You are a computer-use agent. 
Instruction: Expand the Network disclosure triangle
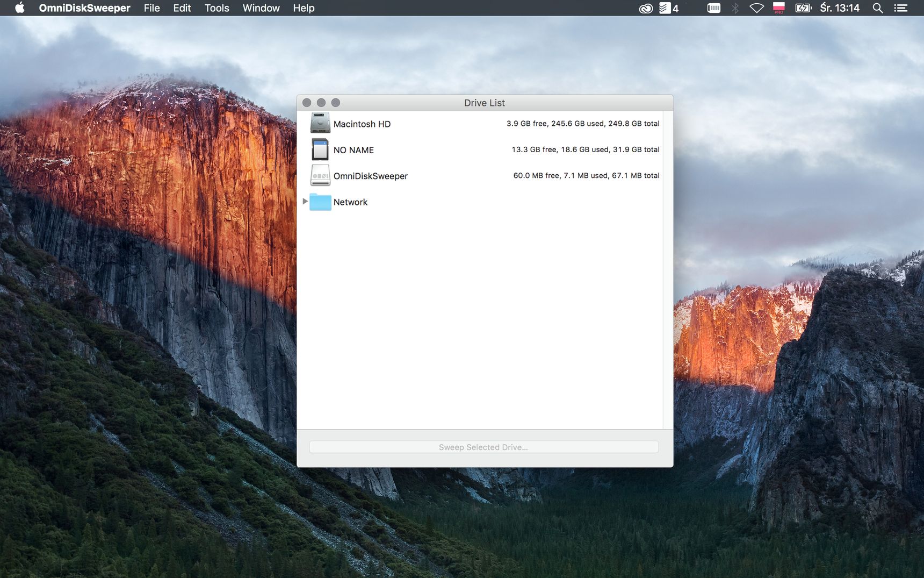click(x=305, y=201)
